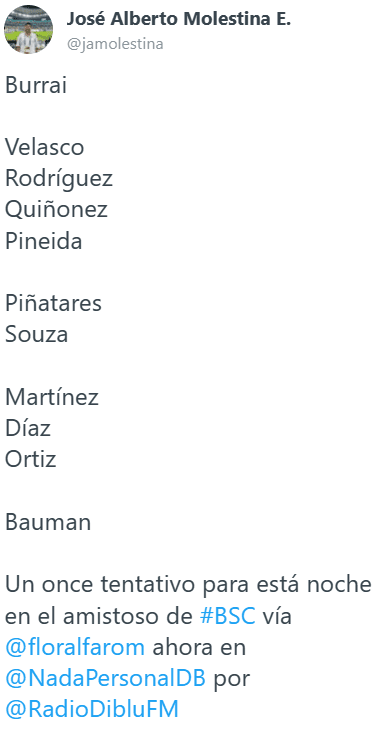Visit the @floralfarom mention

(75, 647)
